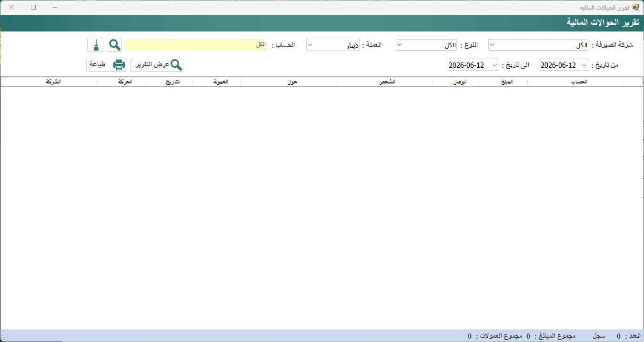
Task: Click the الشخص column header
Action: click(384, 82)
